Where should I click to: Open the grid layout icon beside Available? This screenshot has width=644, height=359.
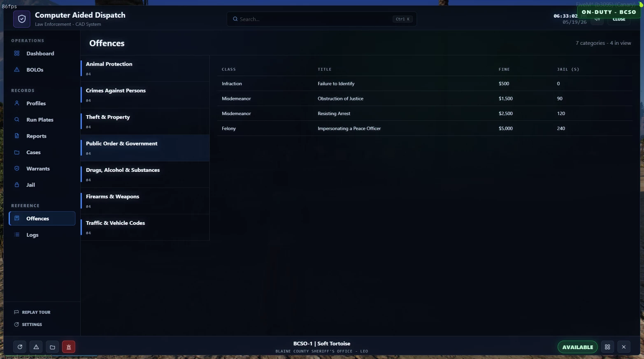[x=607, y=347]
